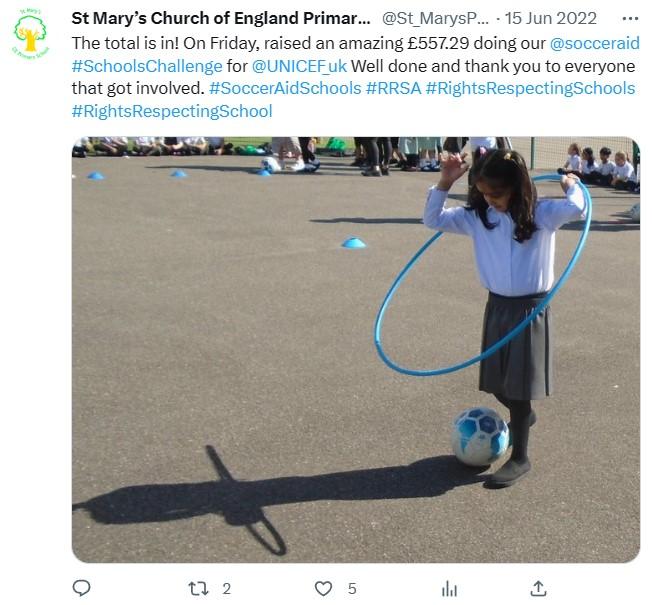
Task: Open the 15 Jun 2022 timestamp
Action: pyautogui.click(x=551, y=19)
